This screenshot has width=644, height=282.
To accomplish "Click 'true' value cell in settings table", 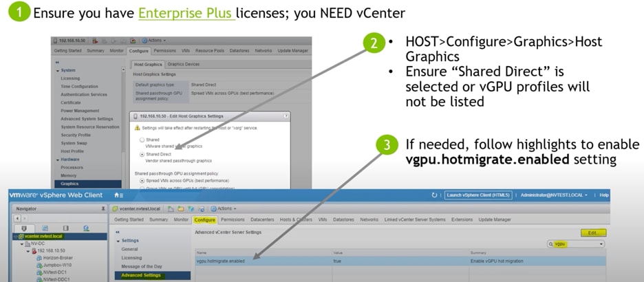I will 337,261.
